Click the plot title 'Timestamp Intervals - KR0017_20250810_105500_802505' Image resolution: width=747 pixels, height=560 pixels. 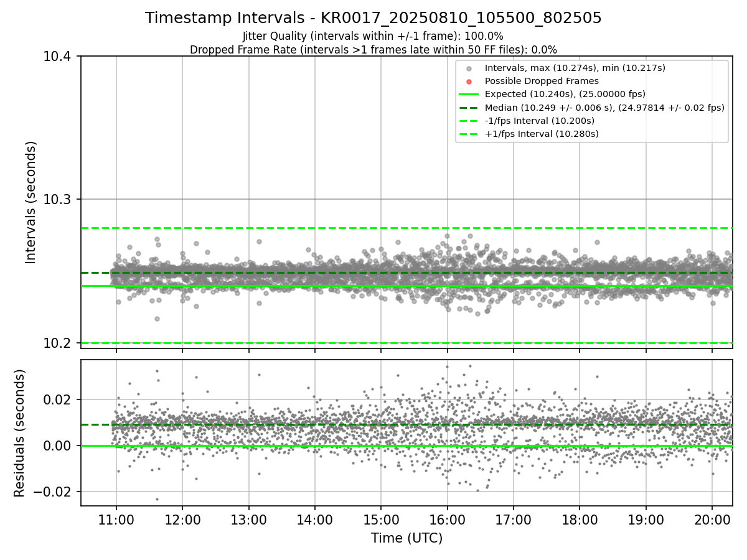tap(374, 18)
